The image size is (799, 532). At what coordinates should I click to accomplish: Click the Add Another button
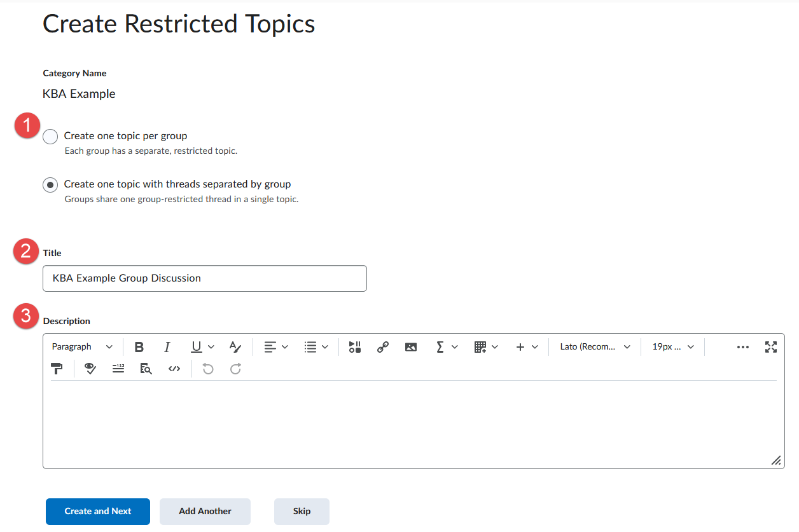[x=205, y=512]
